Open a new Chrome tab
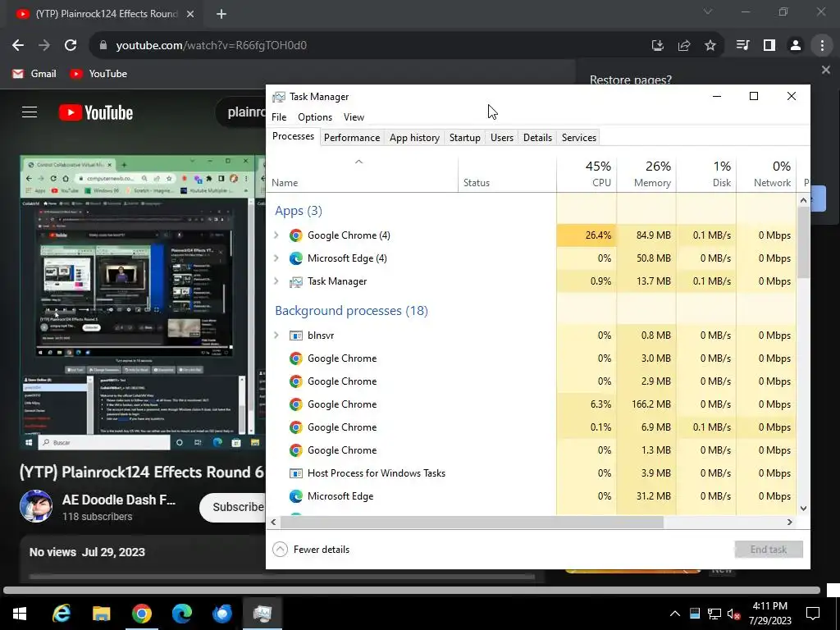 click(x=221, y=14)
